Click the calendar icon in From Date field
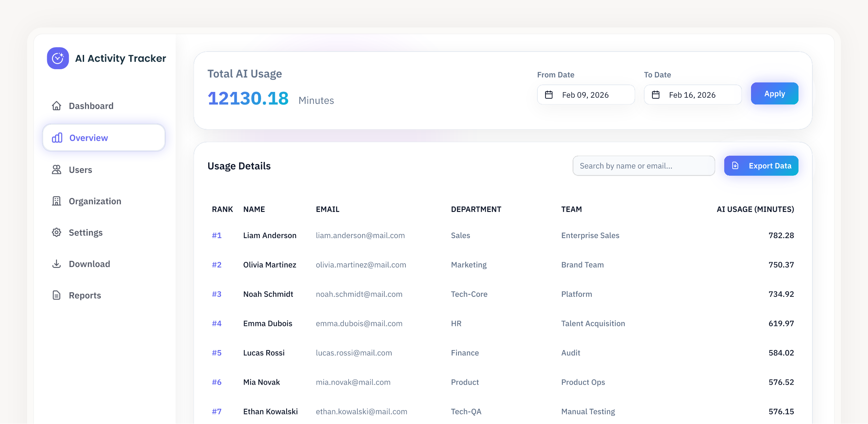Screen dimensions: 868x424 (x=550, y=95)
